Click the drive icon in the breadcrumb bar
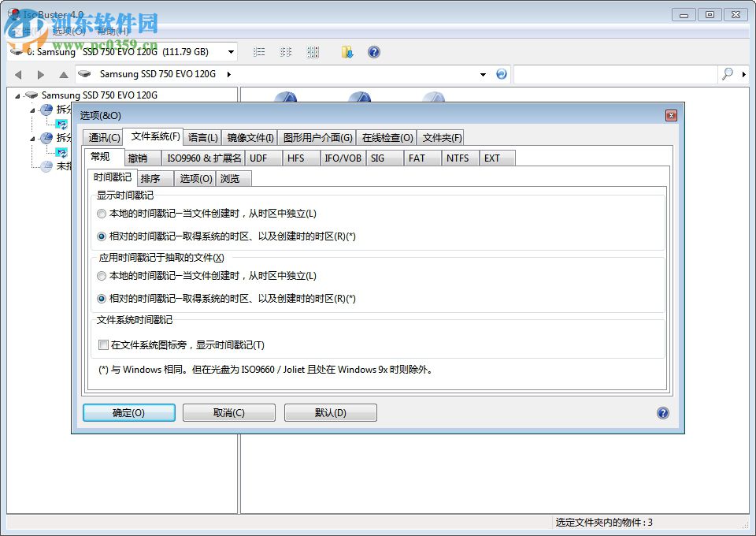The height and width of the screenshot is (536, 756). (84, 74)
